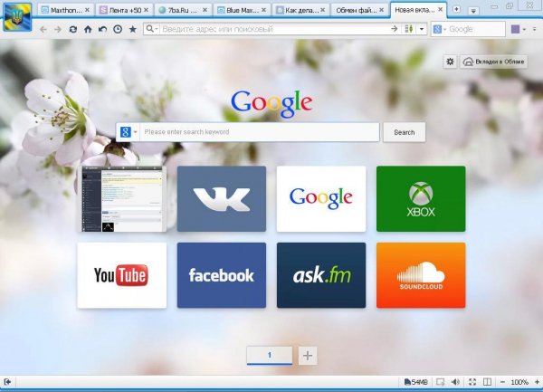Image resolution: width=543 pixels, height=392 pixels.
Task: Zoom in with the plus button
Action: [537, 382]
